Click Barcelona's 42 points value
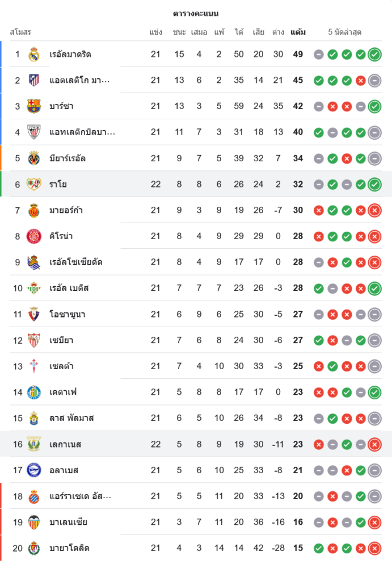Viewport: 392px width, 568px height. (298, 106)
